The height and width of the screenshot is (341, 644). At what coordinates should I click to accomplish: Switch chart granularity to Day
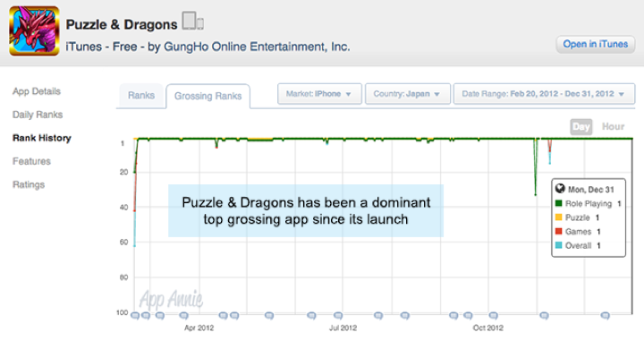click(x=580, y=126)
